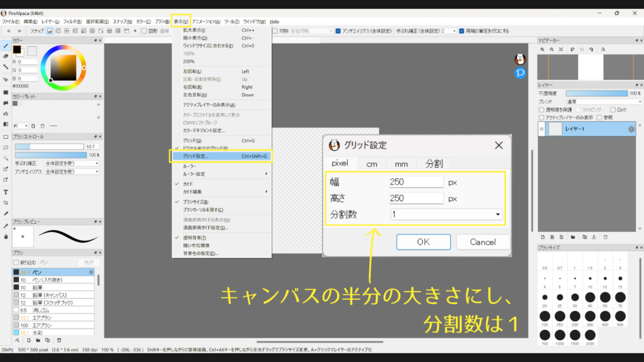Switch to cm tab in grid dialog
This screenshot has height=362, width=644.
click(x=372, y=164)
